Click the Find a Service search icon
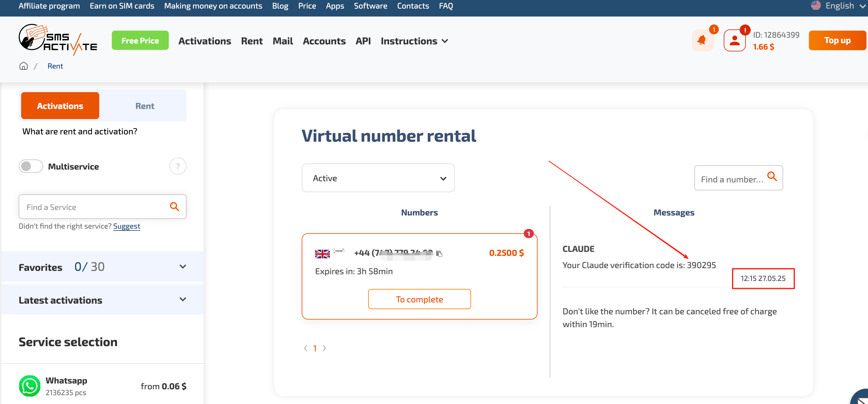Viewport: 868px width, 404px height. coord(174,206)
